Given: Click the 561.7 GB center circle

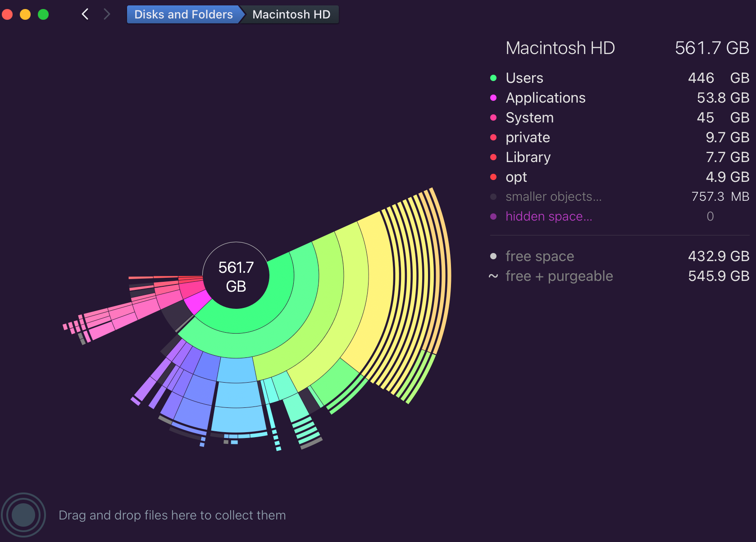Looking at the screenshot, I should 236,276.
